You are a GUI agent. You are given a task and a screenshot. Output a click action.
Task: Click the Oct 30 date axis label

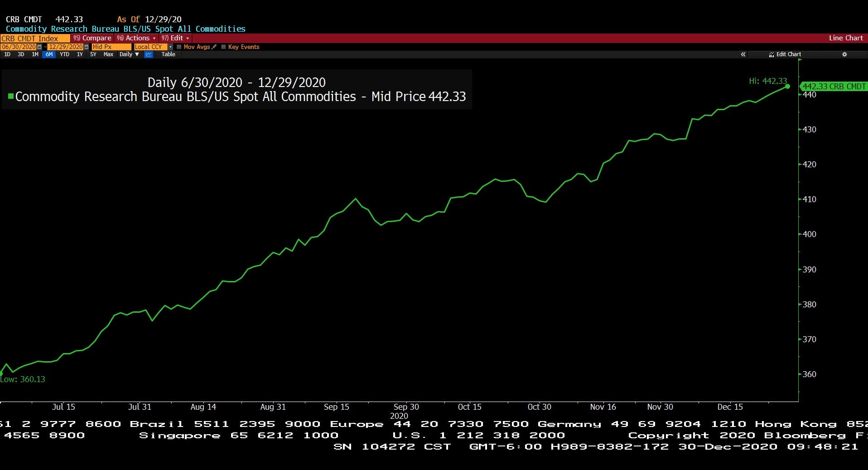coord(539,407)
